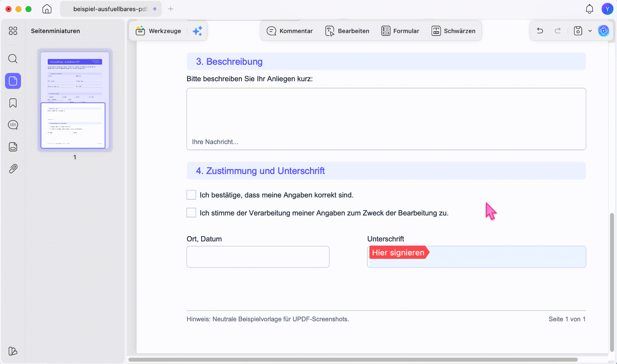Click the horizontal scrollbar at bottom

pyautogui.click(x=353, y=360)
